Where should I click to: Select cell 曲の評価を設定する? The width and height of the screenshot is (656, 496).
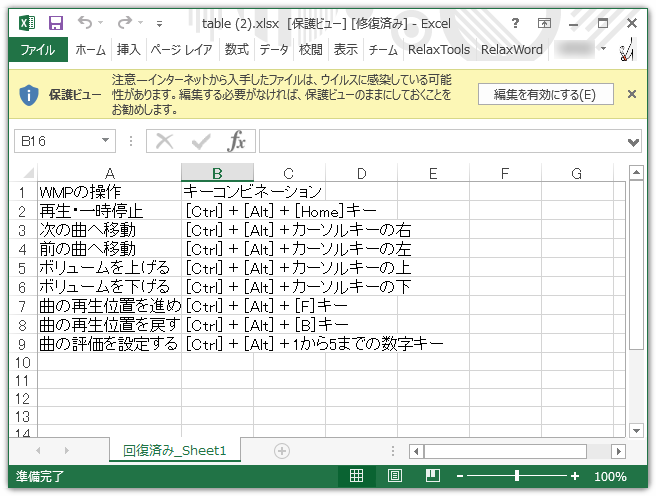(109, 344)
